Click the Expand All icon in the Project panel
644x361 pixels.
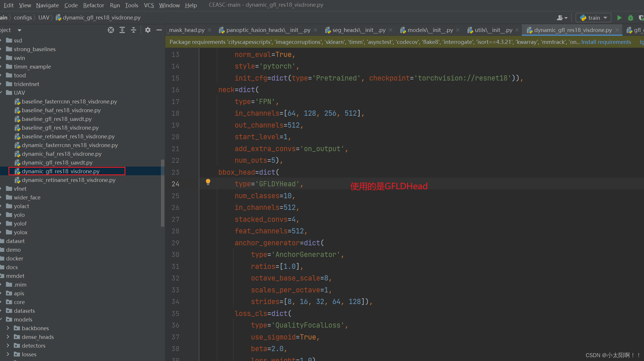(122, 30)
